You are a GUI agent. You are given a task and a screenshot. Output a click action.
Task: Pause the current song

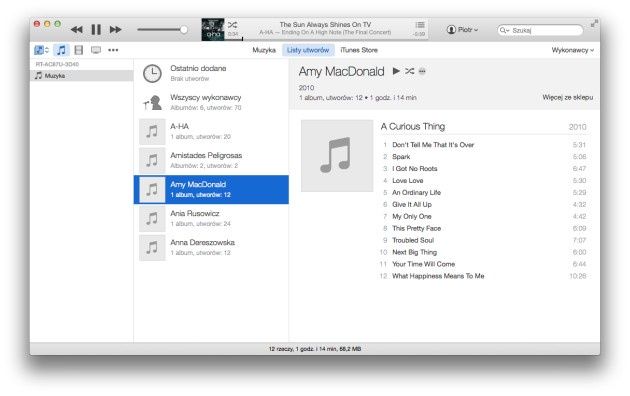click(96, 29)
